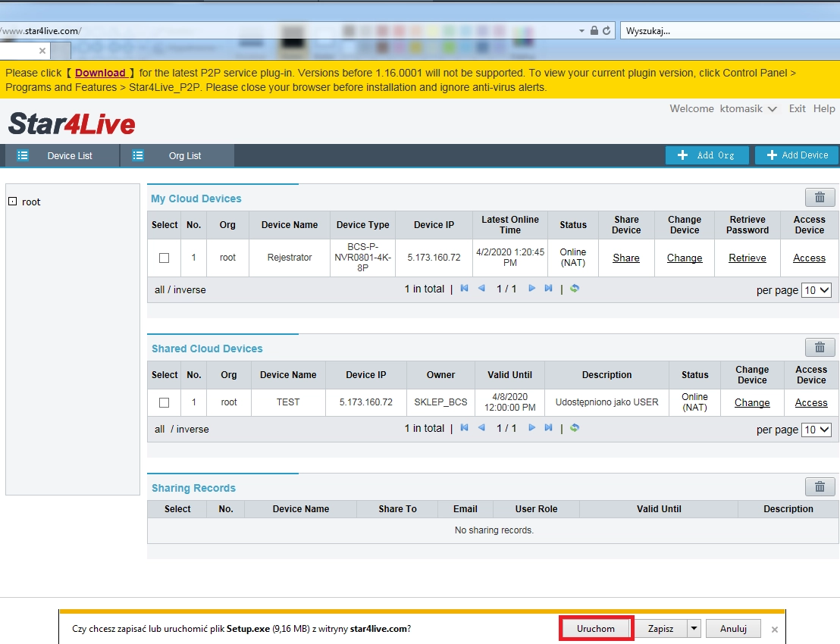Refresh the My Cloud Devices list
840x644 pixels.
[575, 289]
